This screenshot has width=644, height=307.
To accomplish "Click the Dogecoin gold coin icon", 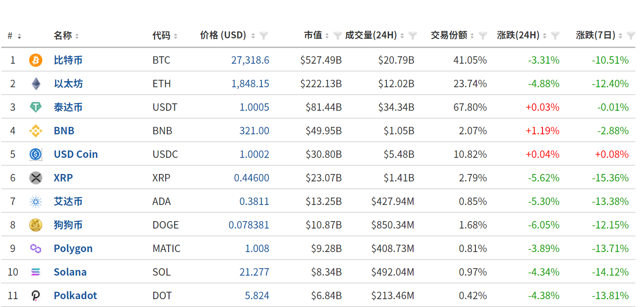I will (36, 225).
